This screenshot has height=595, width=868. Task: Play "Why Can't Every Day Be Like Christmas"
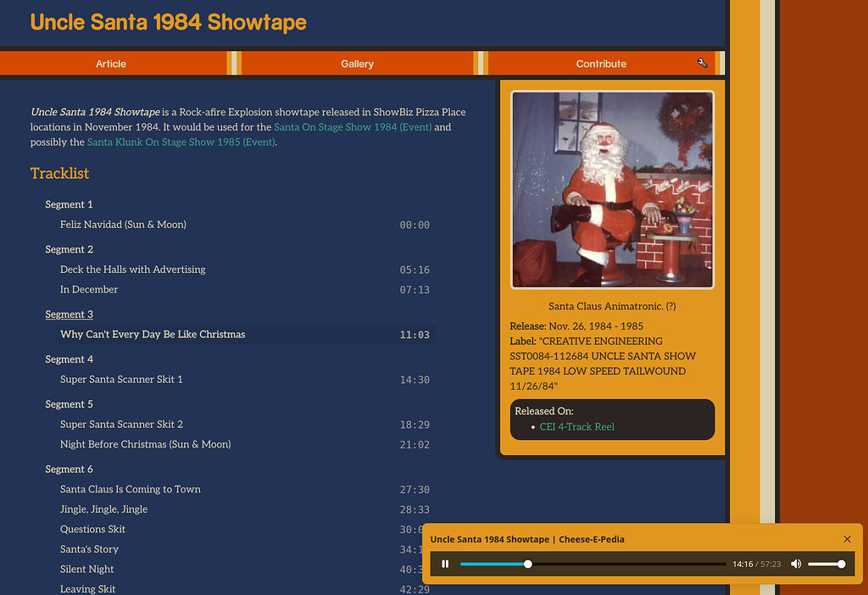click(x=153, y=334)
